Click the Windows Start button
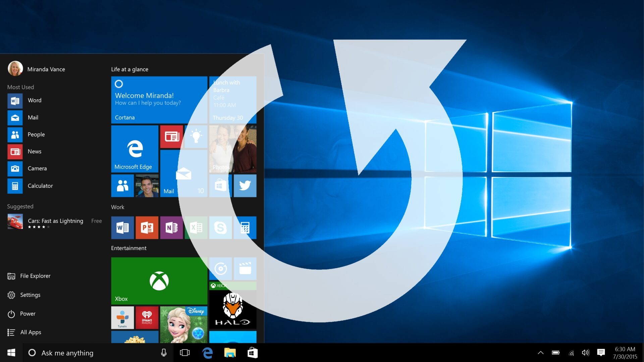Image resolution: width=644 pixels, height=362 pixels. click(x=11, y=353)
